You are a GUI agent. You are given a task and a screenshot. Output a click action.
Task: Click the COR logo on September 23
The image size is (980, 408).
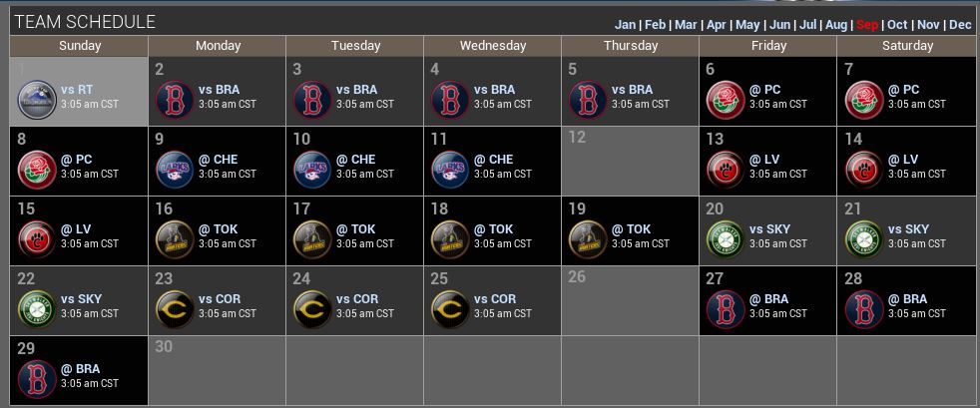coord(176,310)
